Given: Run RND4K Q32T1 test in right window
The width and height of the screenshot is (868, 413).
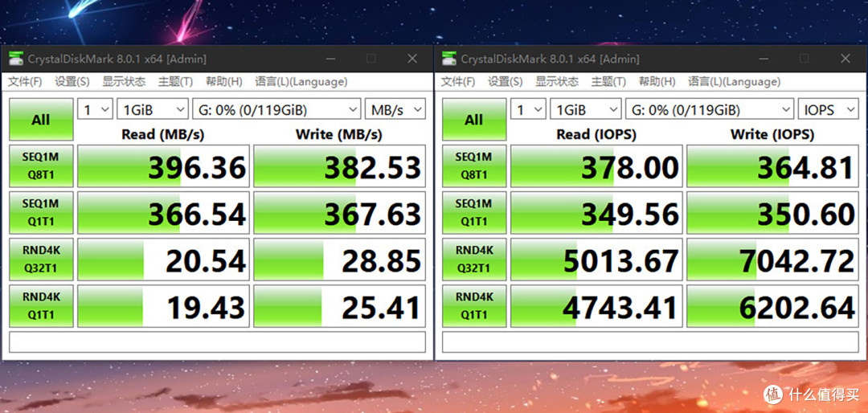Looking at the screenshot, I should pyautogui.click(x=474, y=259).
